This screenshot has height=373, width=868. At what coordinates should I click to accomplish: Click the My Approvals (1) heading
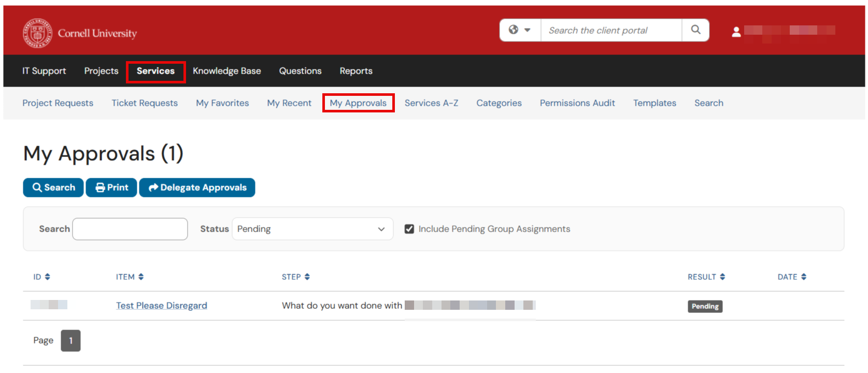[x=103, y=154]
